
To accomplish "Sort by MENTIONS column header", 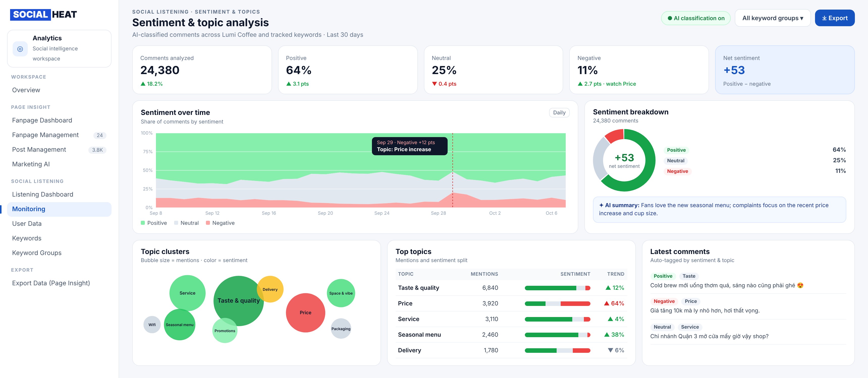I will (484, 274).
